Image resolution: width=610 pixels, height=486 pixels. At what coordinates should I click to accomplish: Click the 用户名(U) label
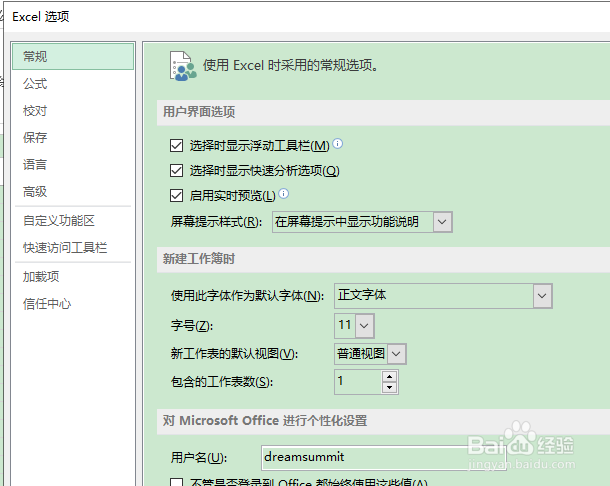coord(199,458)
